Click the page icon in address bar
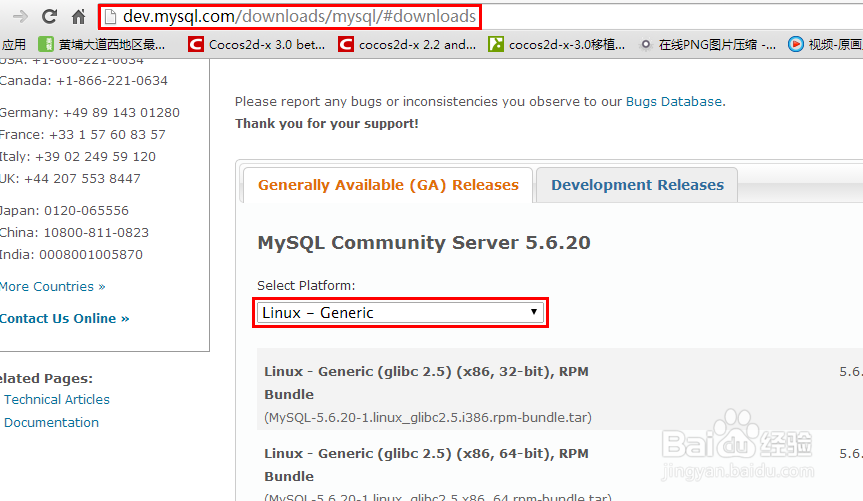 [111, 17]
